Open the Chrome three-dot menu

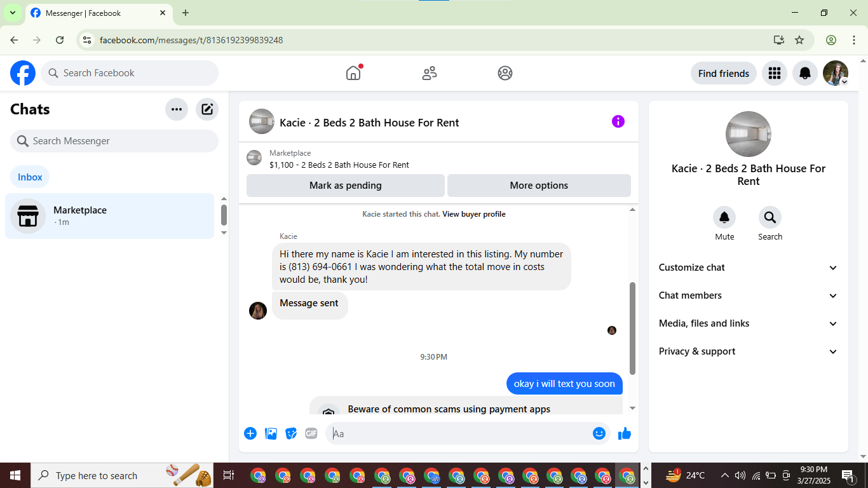point(854,40)
